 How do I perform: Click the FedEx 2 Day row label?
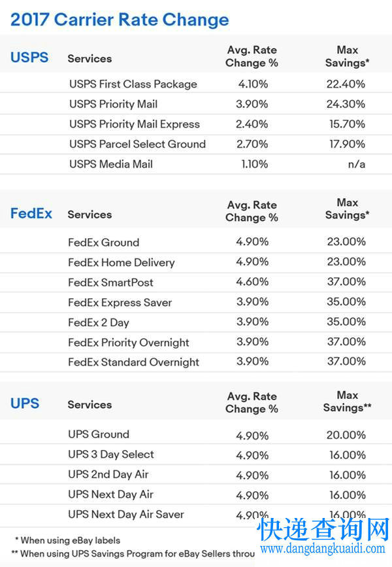coord(99,322)
